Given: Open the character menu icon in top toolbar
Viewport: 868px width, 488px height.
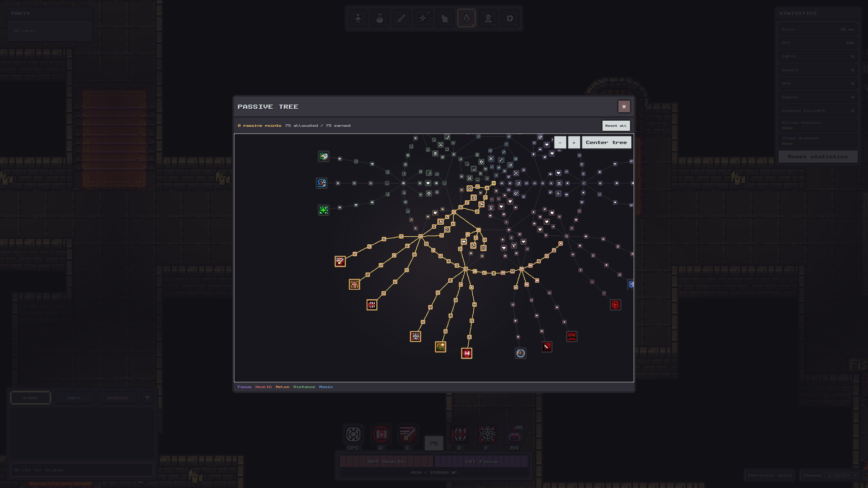Looking at the screenshot, I should click(x=358, y=18).
